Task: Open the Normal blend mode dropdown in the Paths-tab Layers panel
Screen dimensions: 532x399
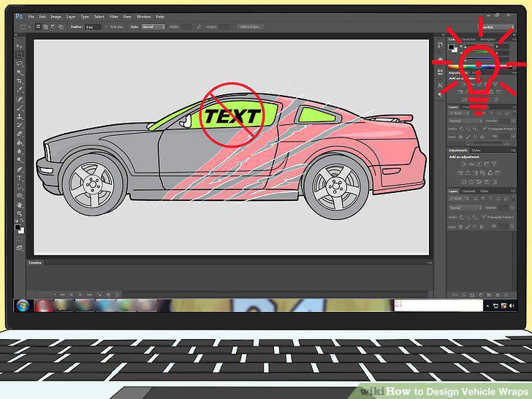Action: [x=465, y=208]
